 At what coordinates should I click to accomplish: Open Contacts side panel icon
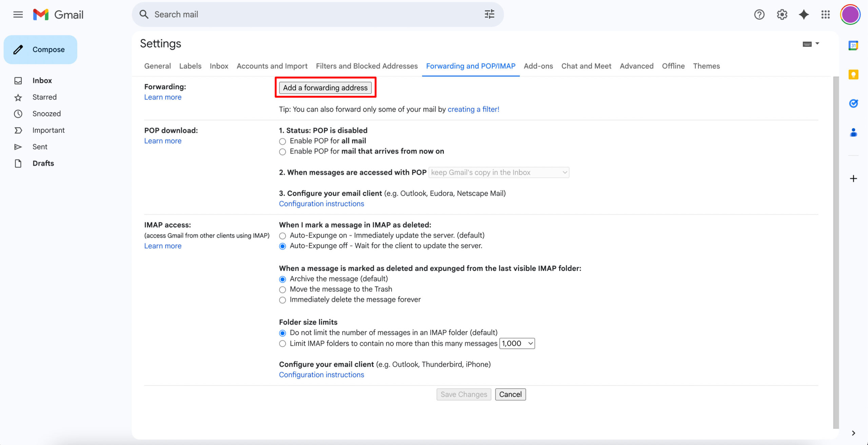tap(853, 132)
